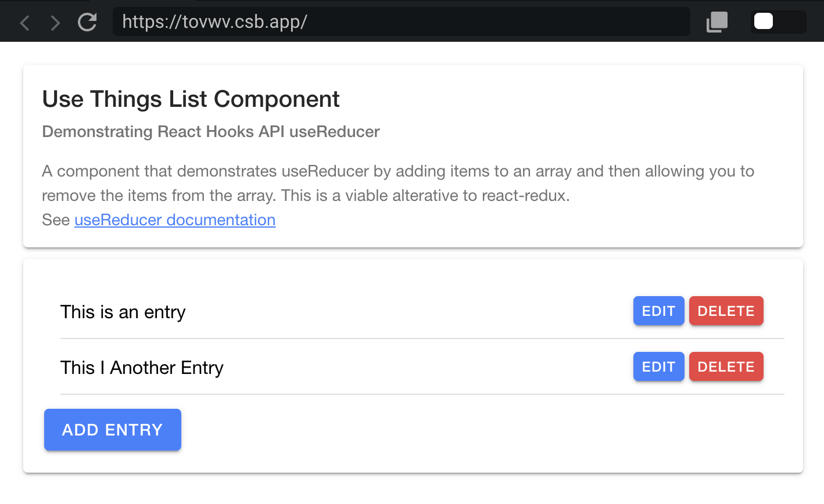Focus the tovwv.csb.app address bar
The image size is (824, 504).
401,22
